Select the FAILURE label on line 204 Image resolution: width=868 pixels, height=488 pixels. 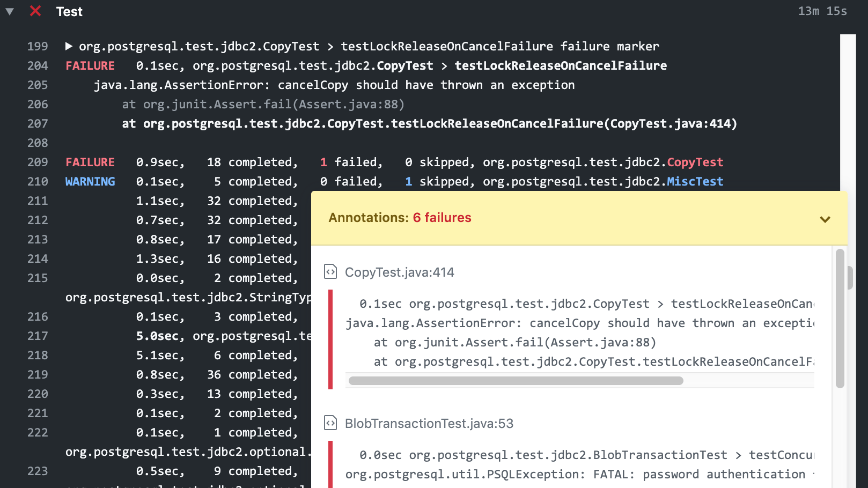(x=90, y=65)
